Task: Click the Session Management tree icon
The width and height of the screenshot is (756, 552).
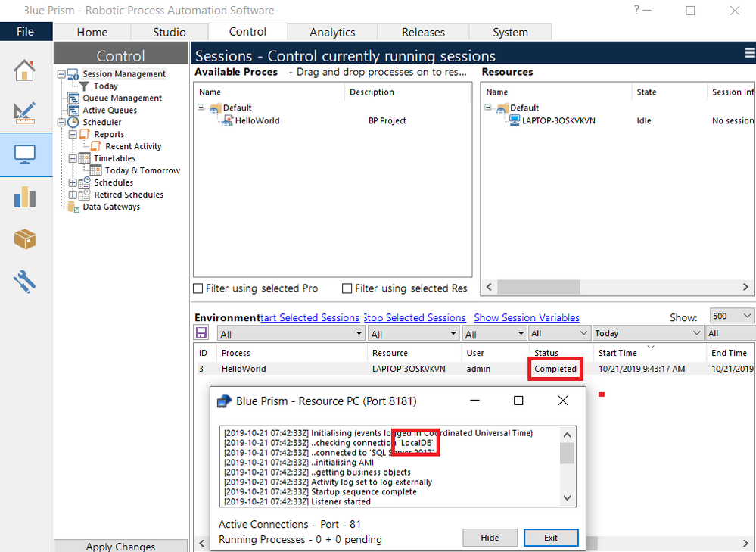Action: [x=73, y=73]
